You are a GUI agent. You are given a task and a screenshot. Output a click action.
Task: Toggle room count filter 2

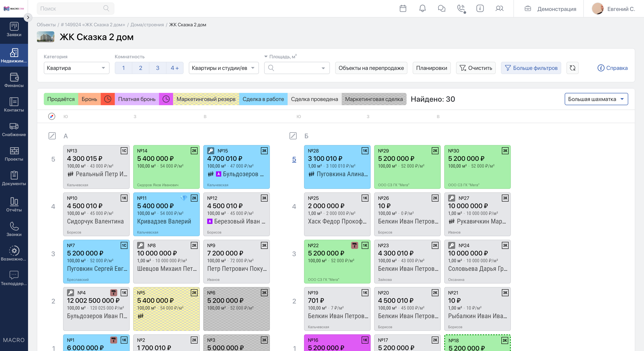tap(140, 68)
